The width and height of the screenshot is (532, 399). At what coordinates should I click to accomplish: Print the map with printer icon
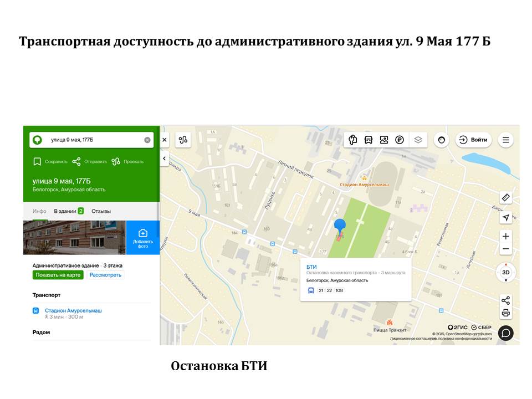pyautogui.click(x=505, y=313)
